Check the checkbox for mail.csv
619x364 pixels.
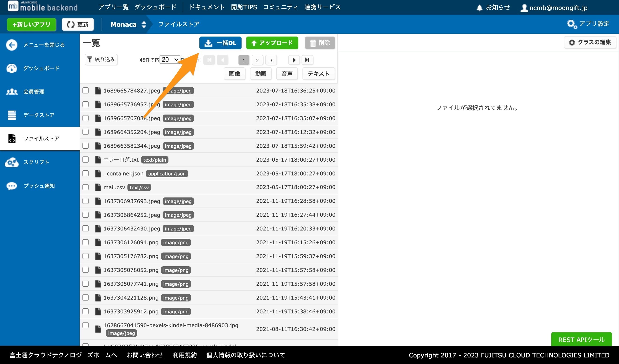tap(86, 187)
